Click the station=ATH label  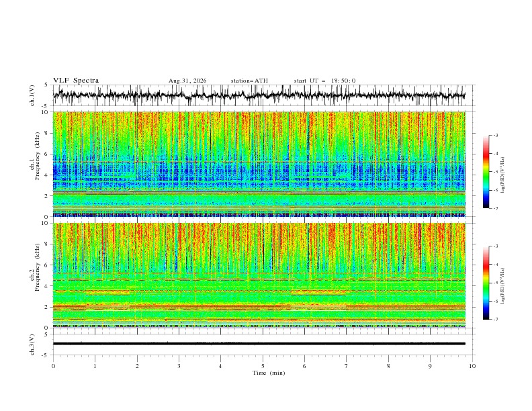249,81
